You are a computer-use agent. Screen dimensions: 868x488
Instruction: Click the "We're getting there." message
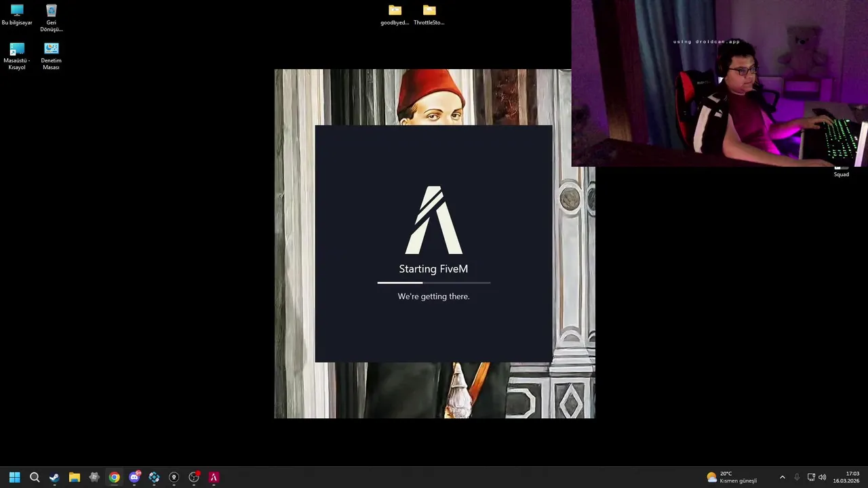coord(433,296)
